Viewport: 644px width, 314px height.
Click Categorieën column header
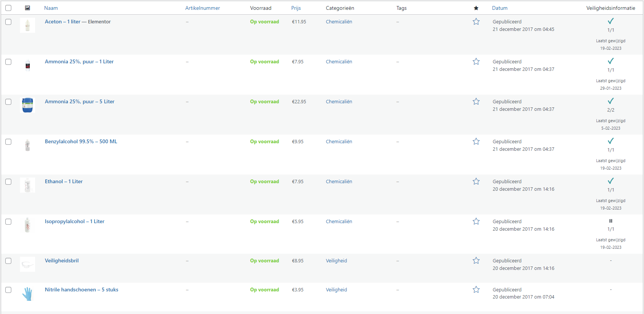(x=340, y=8)
